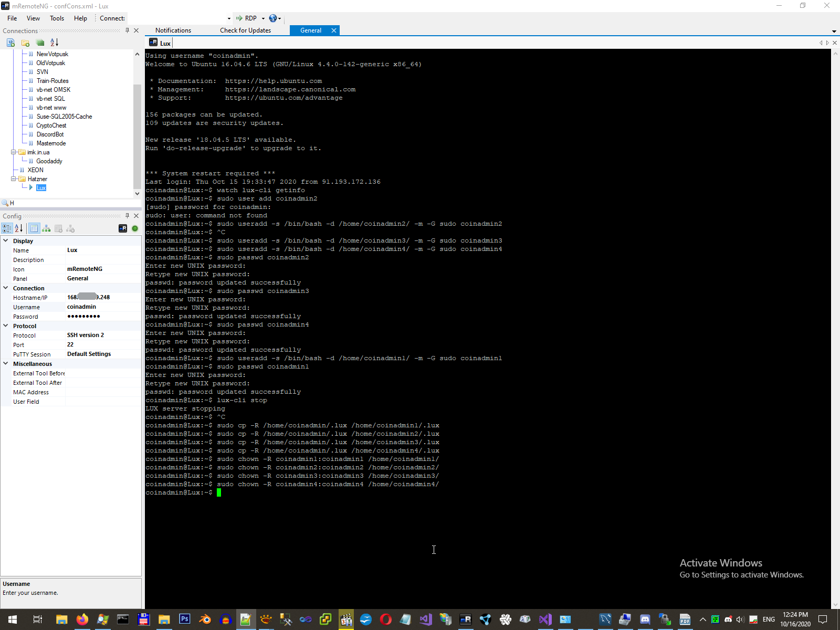This screenshot has width=840, height=630.
Task: Open Task View on taskbar
Action: (x=38, y=619)
